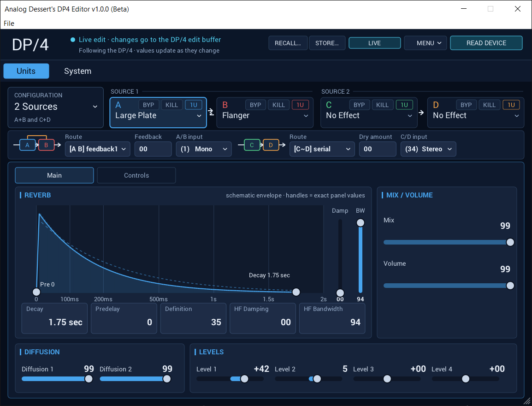This screenshot has height=406, width=532.
Task: Click the arrow between units C and D
Action: pos(421,113)
